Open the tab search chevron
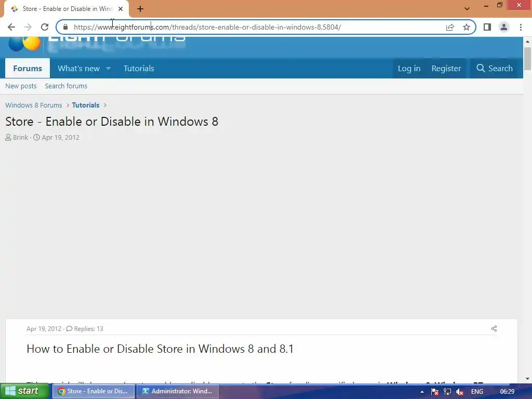532x399 pixels. pos(467,9)
